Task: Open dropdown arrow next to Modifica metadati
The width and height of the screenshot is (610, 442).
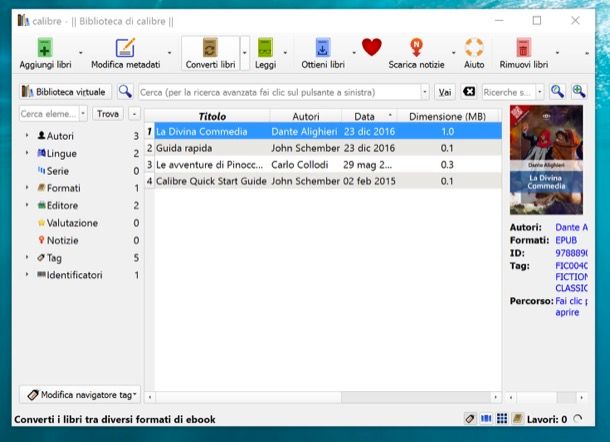Action: tap(169, 53)
